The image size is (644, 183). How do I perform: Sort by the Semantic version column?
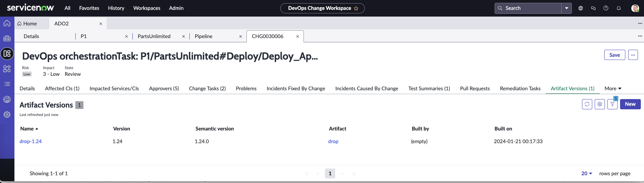click(215, 129)
